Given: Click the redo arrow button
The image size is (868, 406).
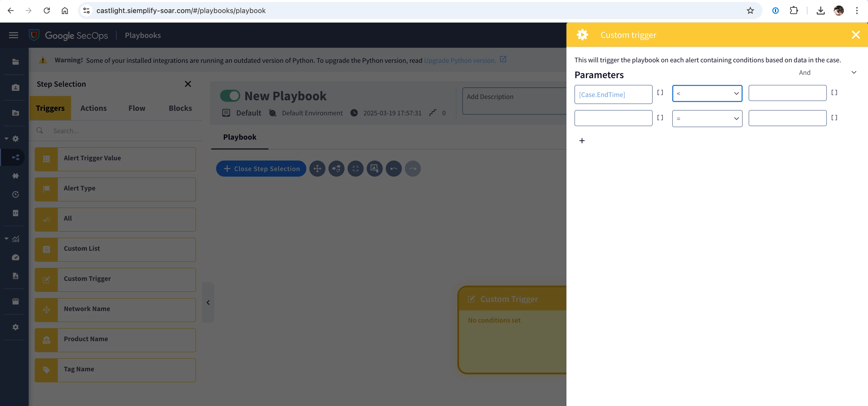Looking at the screenshot, I should (413, 169).
